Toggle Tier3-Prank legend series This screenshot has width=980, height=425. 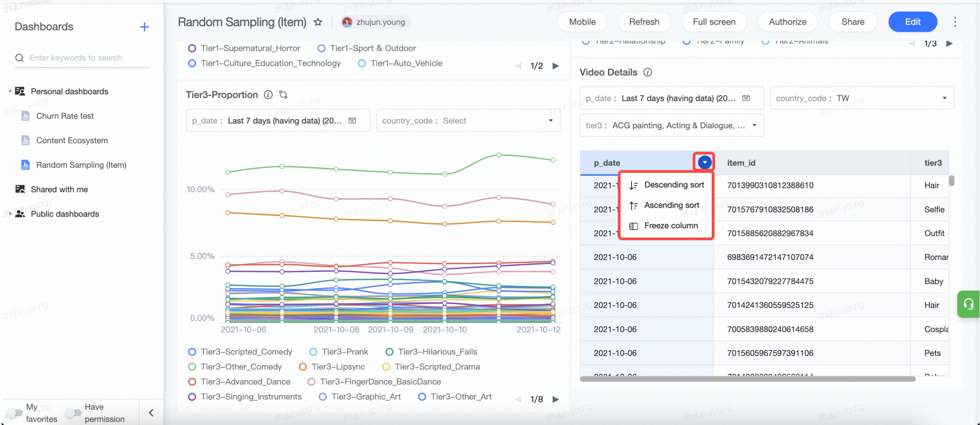click(339, 352)
